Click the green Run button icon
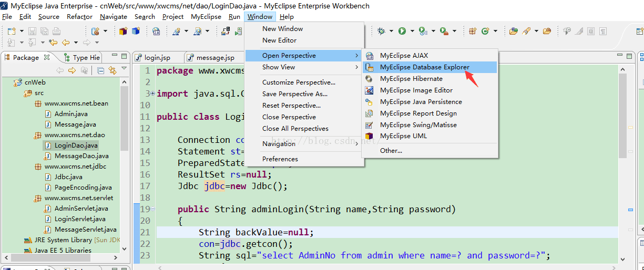Viewport: 644px width, 270px height. click(x=402, y=31)
